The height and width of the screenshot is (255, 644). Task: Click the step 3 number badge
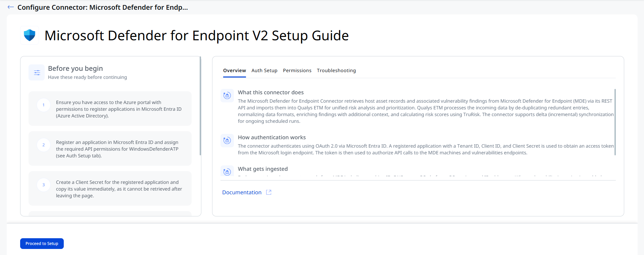[44, 185]
